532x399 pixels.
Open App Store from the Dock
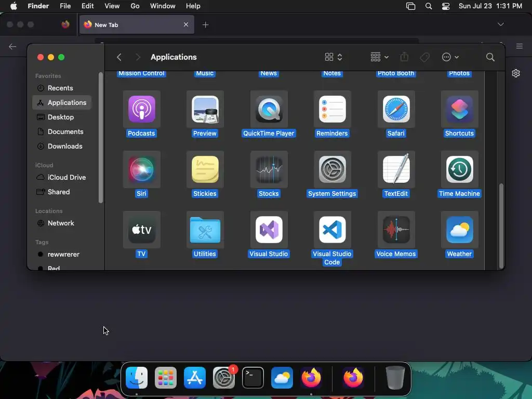195,377
